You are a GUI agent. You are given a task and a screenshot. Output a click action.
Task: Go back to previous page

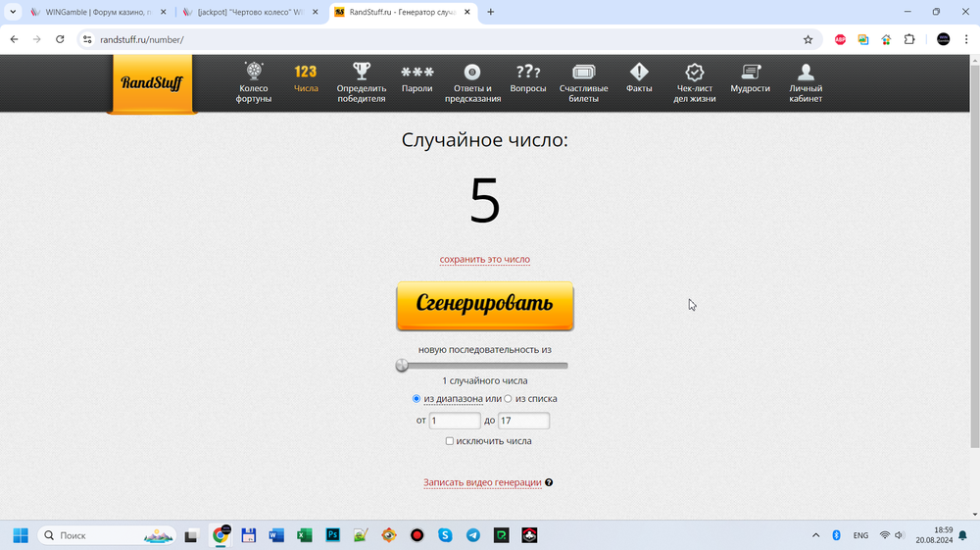click(15, 39)
